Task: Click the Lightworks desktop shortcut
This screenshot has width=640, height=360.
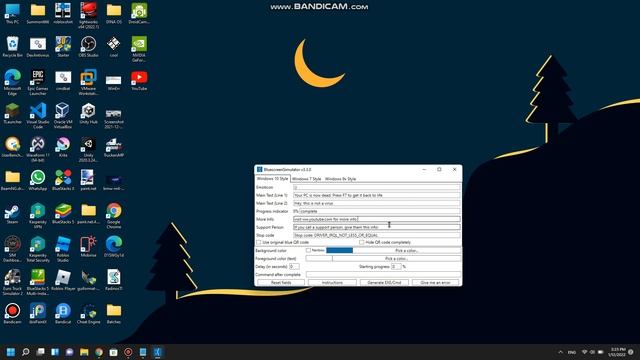Action: [89, 16]
